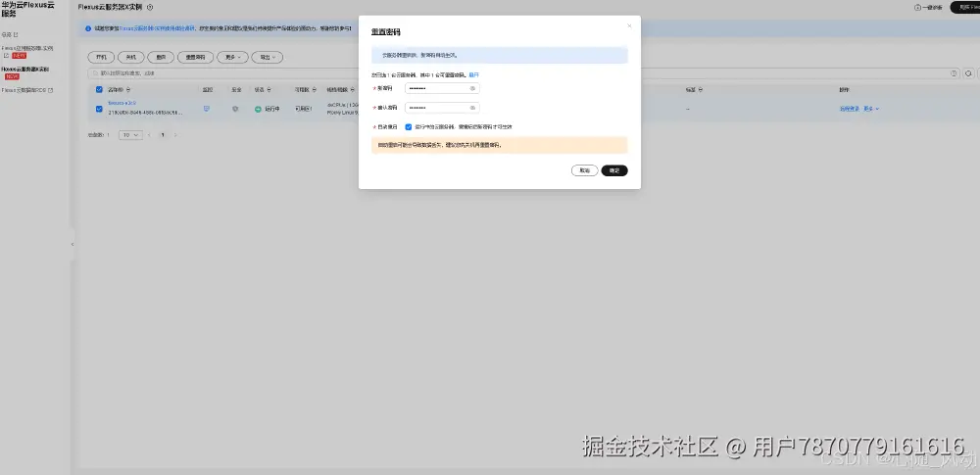Sort by the 可用区 column sort icon
This screenshot has height=475, width=980.
point(314,90)
